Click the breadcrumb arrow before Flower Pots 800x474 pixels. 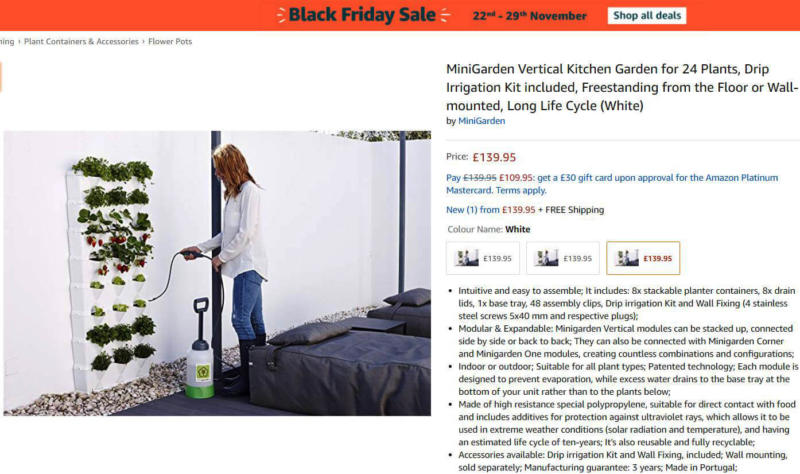pos(143,41)
